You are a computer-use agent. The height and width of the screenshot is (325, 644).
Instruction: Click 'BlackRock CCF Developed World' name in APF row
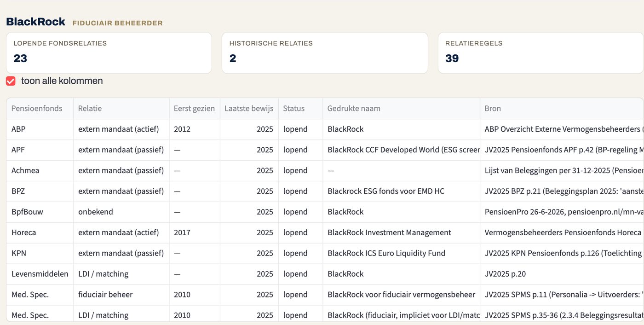401,150
